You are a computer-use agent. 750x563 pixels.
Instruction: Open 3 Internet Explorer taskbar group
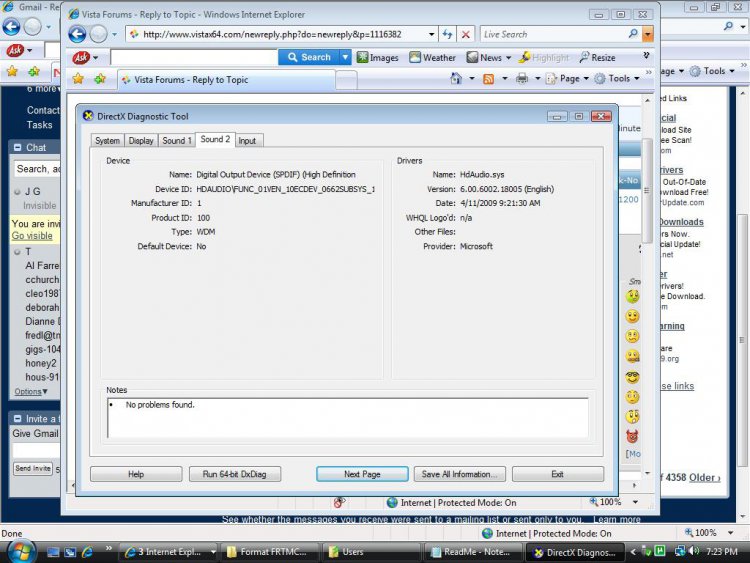coord(168,552)
